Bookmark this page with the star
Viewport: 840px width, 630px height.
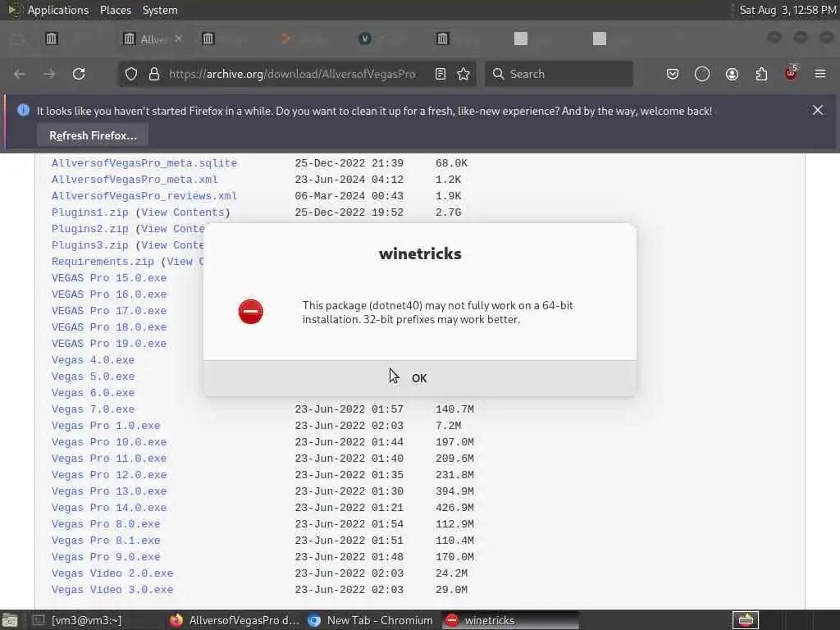[x=464, y=74]
